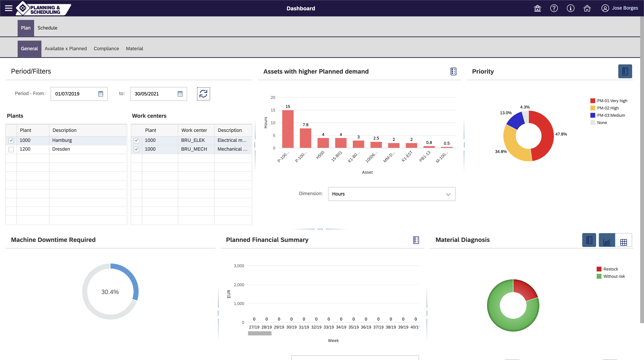
Task: Uncheck plant 1000 Hamburg checkbox
Action: pos(11,141)
